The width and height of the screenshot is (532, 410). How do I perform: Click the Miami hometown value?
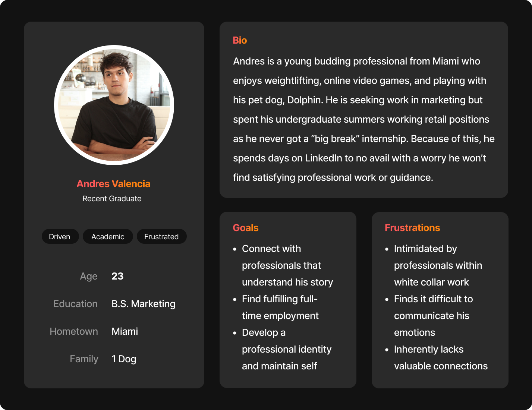(x=125, y=331)
